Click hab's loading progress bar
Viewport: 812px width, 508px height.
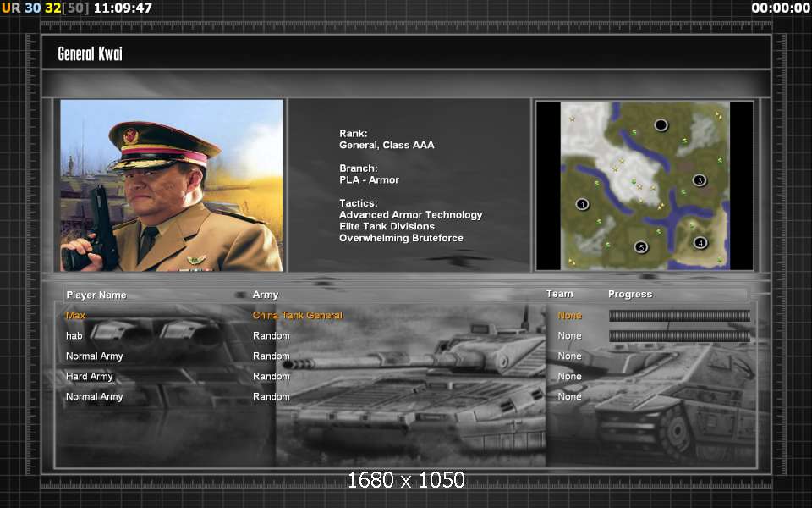tap(679, 336)
